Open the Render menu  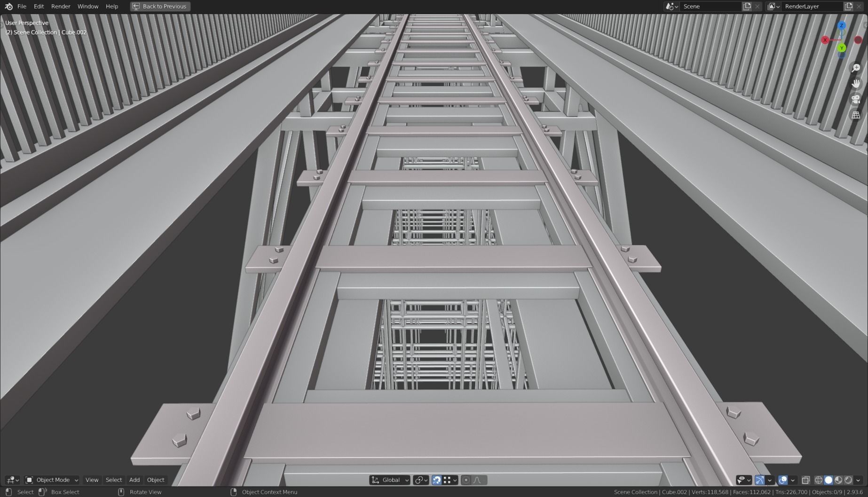click(61, 6)
